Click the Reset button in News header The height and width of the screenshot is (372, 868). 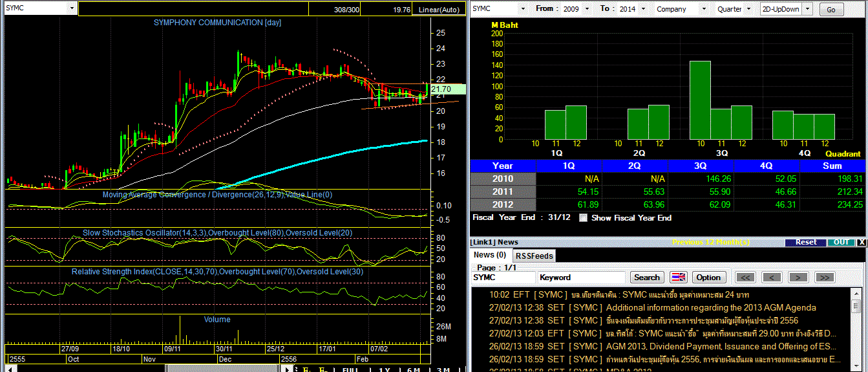(x=805, y=242)
